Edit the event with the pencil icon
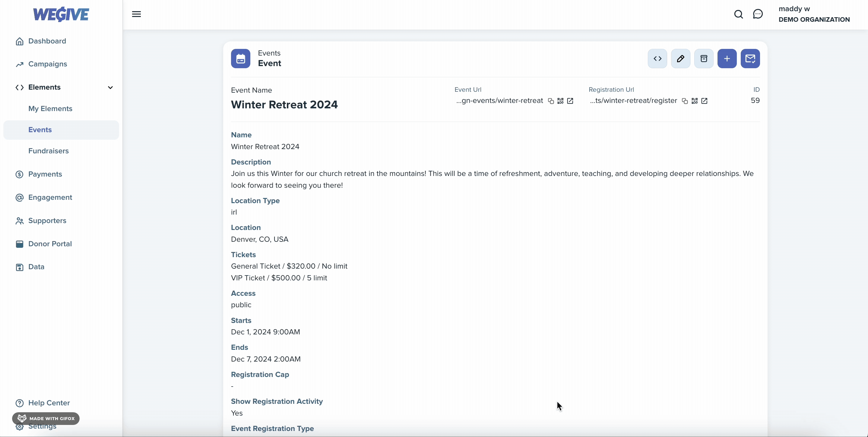868x437 pixels. click(x=680, y=59)
